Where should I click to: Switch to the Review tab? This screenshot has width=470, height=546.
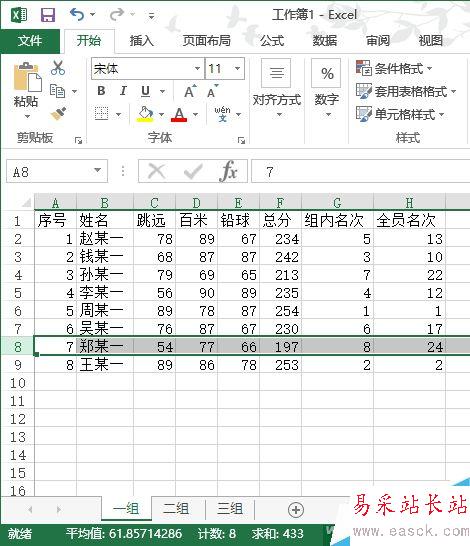point(378,41)
